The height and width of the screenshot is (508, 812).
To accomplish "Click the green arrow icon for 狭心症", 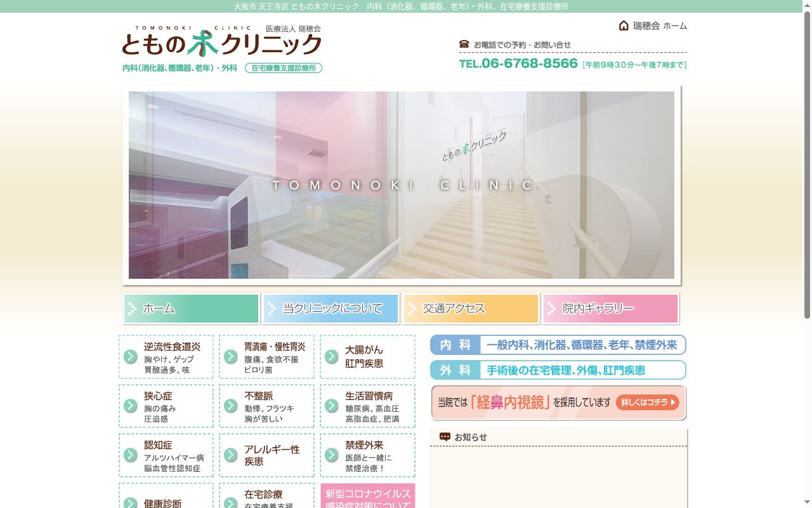I will click(x=131, y=406).
